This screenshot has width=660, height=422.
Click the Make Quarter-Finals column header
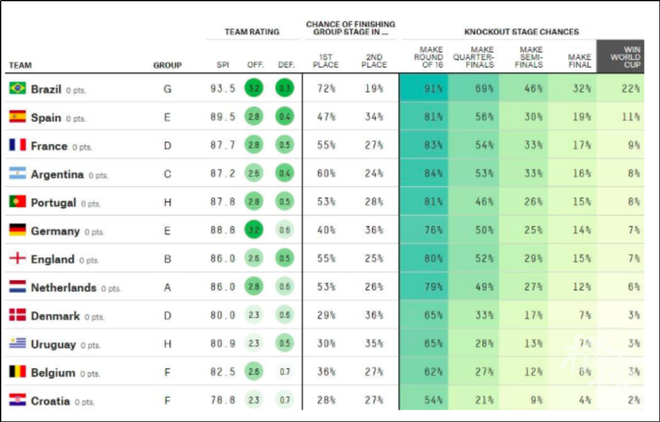click(x=474, y=57)
